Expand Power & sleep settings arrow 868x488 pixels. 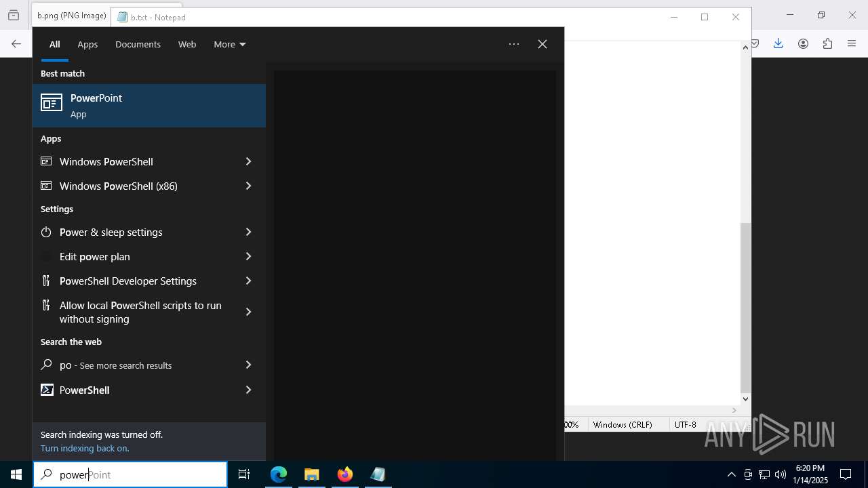coord(248,232)
